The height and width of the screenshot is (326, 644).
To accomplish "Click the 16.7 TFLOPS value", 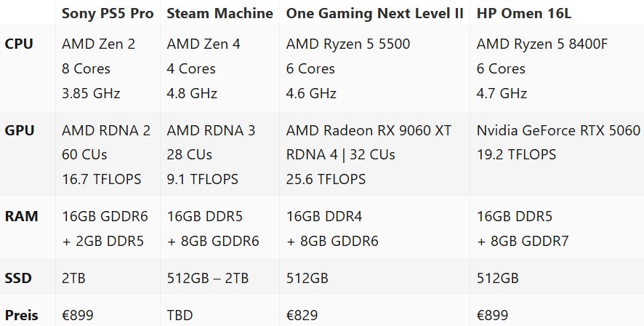I will point(101,178).
